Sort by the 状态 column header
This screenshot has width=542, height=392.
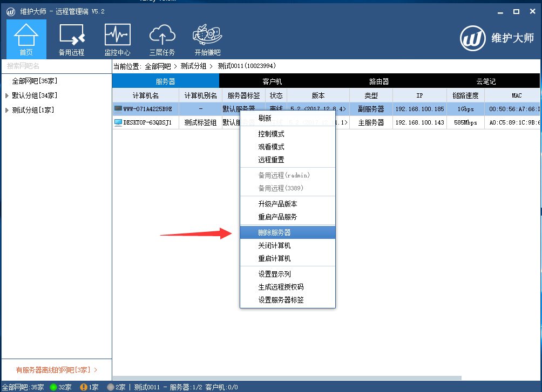[276, 95]
